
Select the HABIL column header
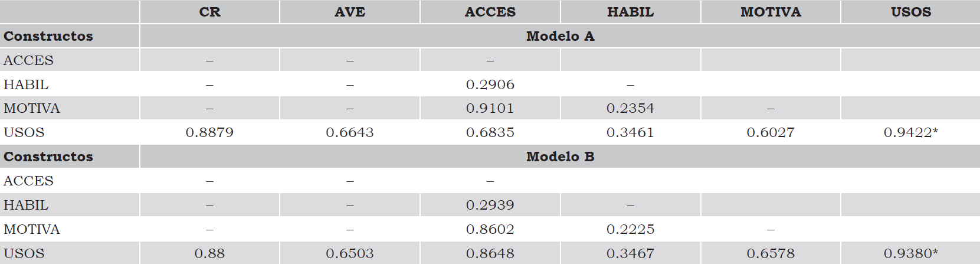[x=630, y=12]
